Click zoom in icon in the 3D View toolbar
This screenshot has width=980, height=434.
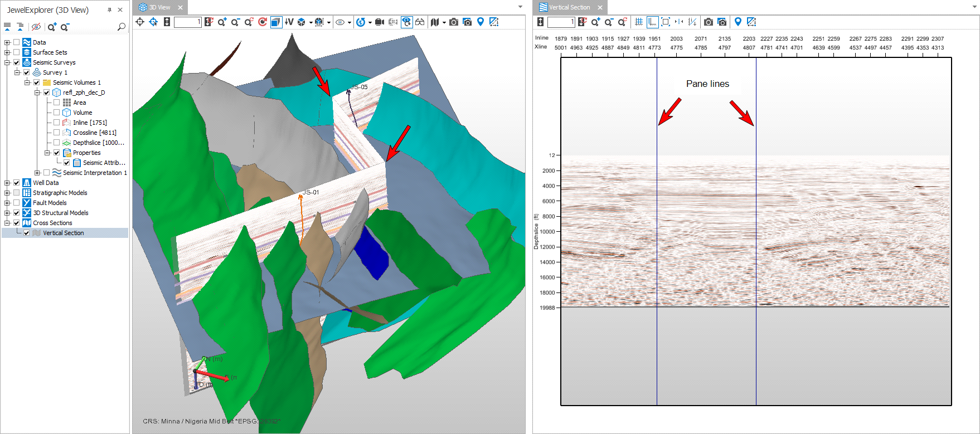point(222,22)
